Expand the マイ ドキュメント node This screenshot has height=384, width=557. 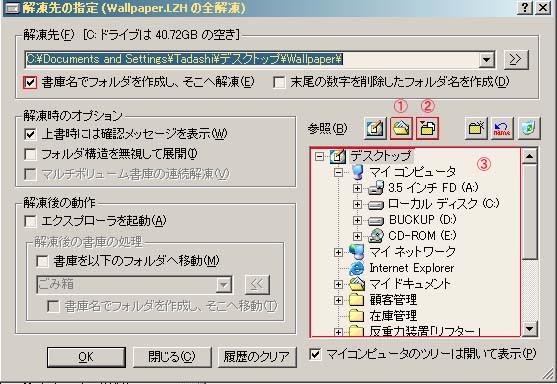click(x=339, y=284)
